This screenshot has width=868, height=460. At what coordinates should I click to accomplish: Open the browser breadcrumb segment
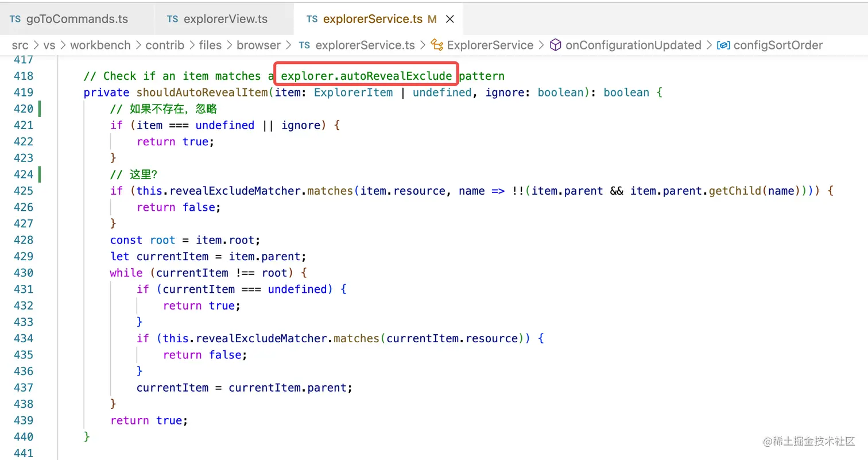[x=258, y=45]
